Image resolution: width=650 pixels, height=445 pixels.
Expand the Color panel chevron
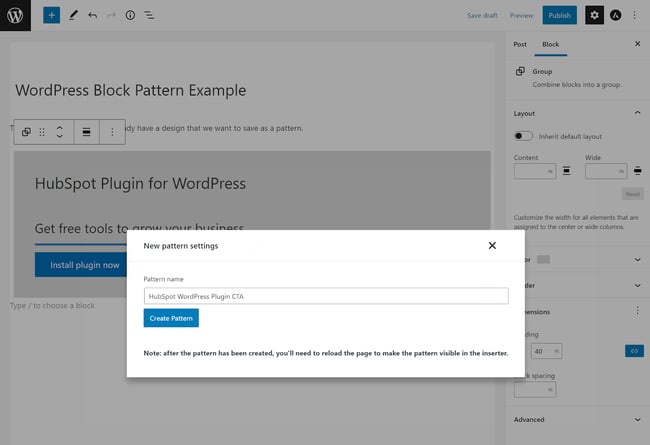click(x=637, y=260)
